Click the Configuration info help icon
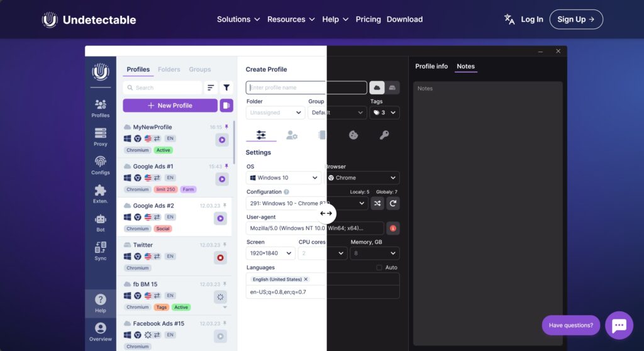This screenshot has height=351, width=644. (286, 192)
